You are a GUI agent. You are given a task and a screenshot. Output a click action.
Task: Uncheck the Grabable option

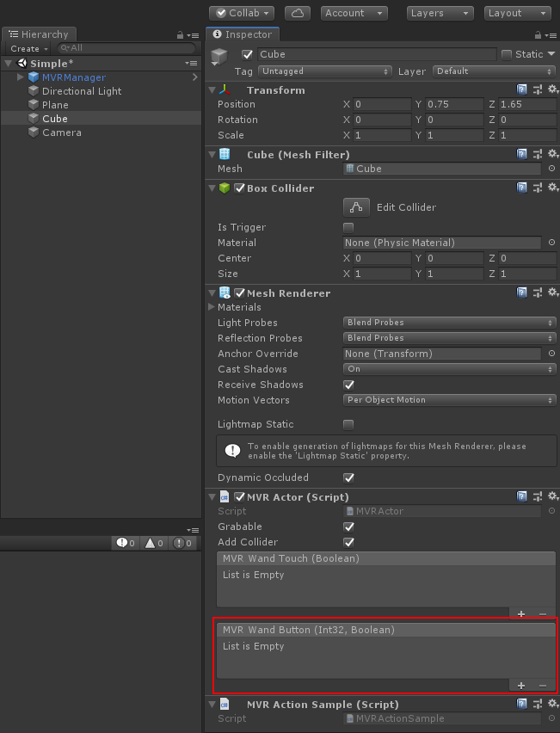(348, 527)
